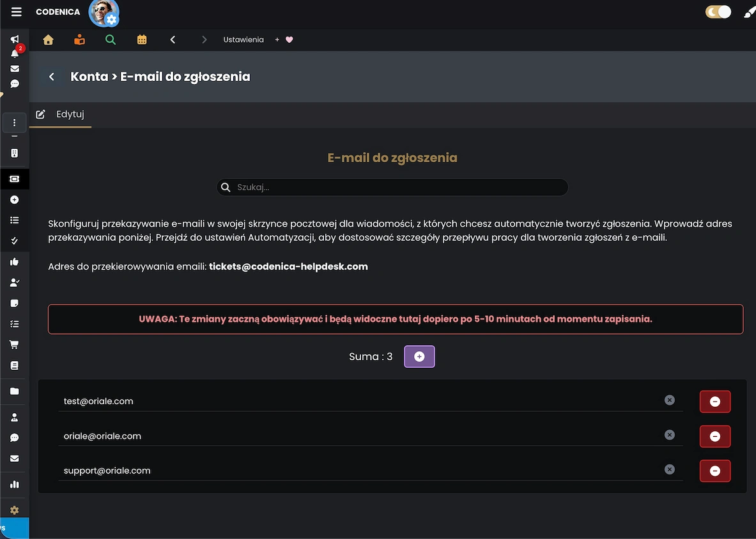Remove test@oriale.com with its red minus button
Image resolution: width=756 pixels, height=539 pixels.
pos(714,401)
